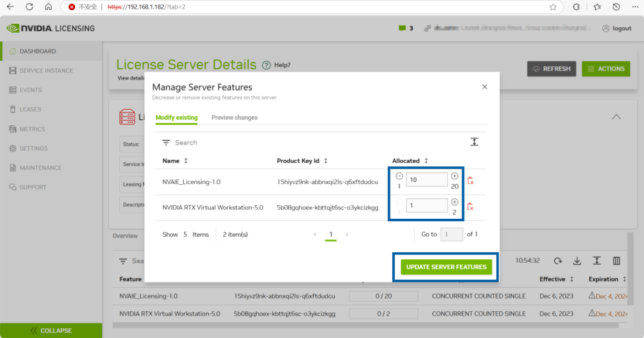Click the row density icon in dialog
Screen dimensions: 644x338
click(x=475, y=142)
